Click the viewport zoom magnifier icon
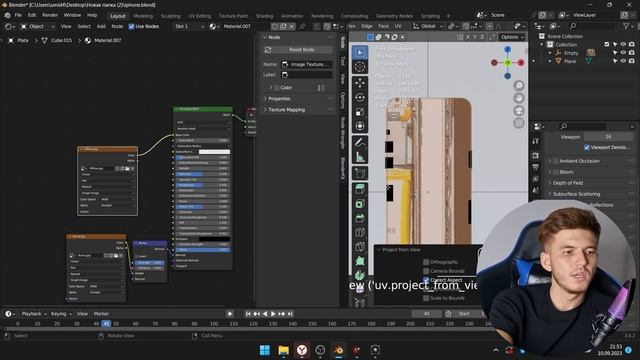This screenshot has height=360, width=640. pos(519,85)
